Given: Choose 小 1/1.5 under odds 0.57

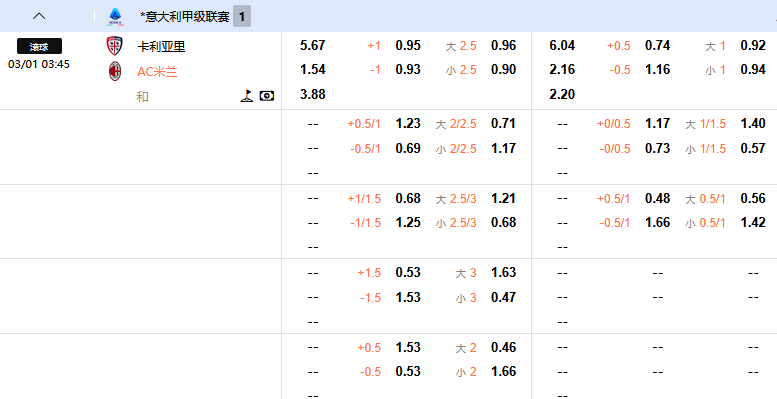Looking at the screenshot, I should coord(753,148).
